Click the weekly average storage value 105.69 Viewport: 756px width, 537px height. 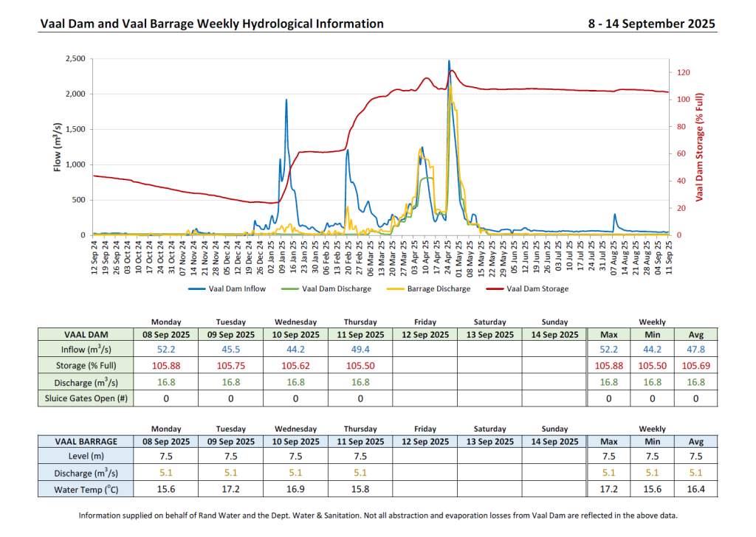point(695,366)
